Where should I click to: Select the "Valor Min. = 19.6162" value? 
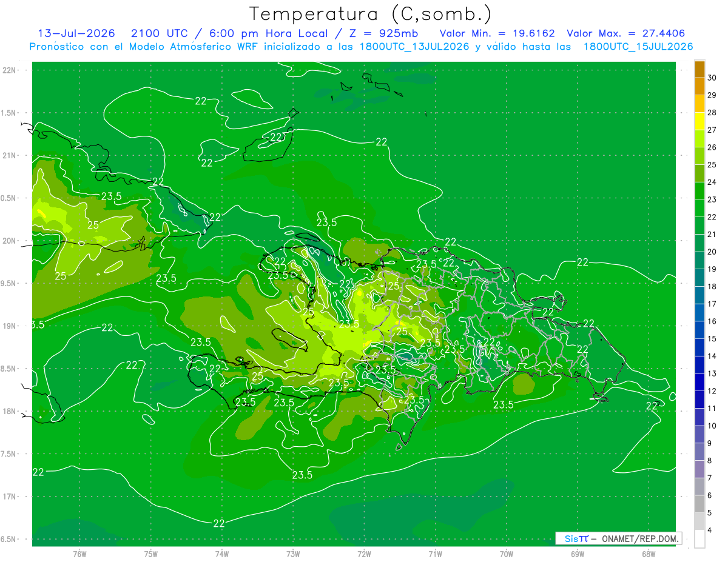click(x=497, y=33)
